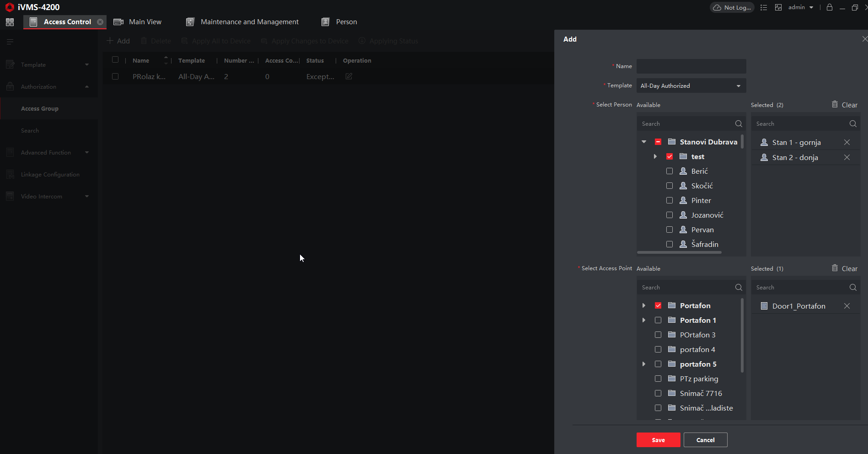Open the task list icon in title bar
Screen dimensions: 868x454
763,7
